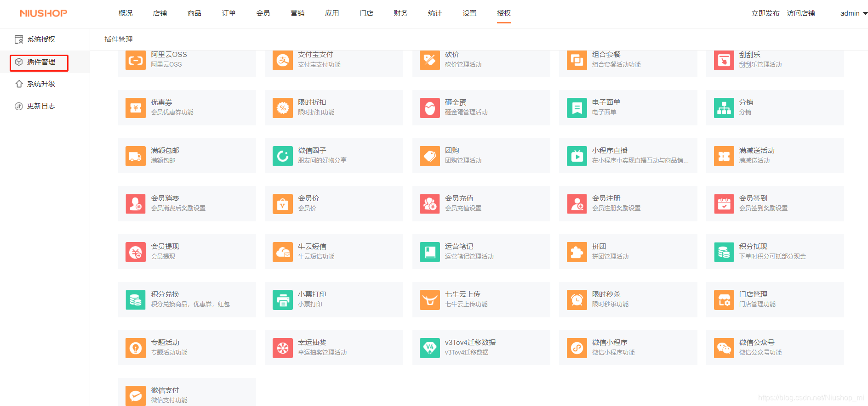Click the 限时折扣 percent icon
The width and height of the screenshot is (868, 406).
(283, 108)
